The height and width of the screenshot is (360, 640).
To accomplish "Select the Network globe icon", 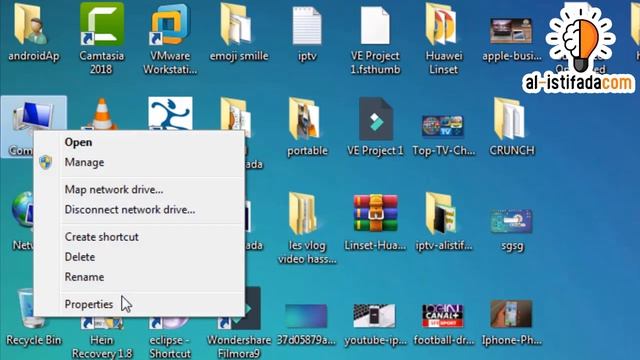I will tap(23, 209).
